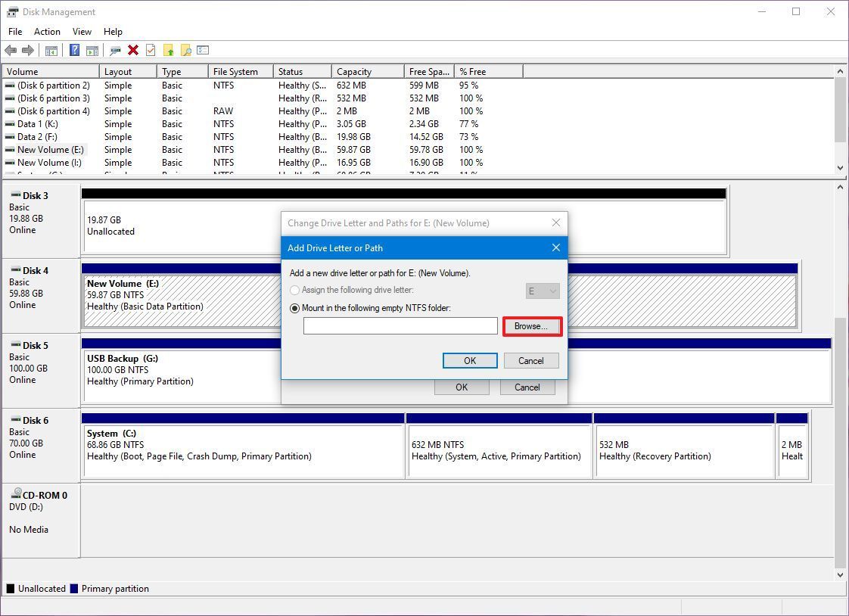The width and height of the screenshot is (849, 616).
Task: Select 'Mount in the following empty NTFS folder'
Action: click(294, 308)
